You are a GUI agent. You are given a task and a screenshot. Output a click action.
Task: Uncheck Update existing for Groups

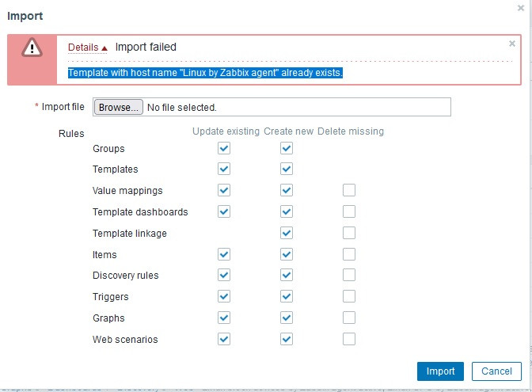click(224, 148)
